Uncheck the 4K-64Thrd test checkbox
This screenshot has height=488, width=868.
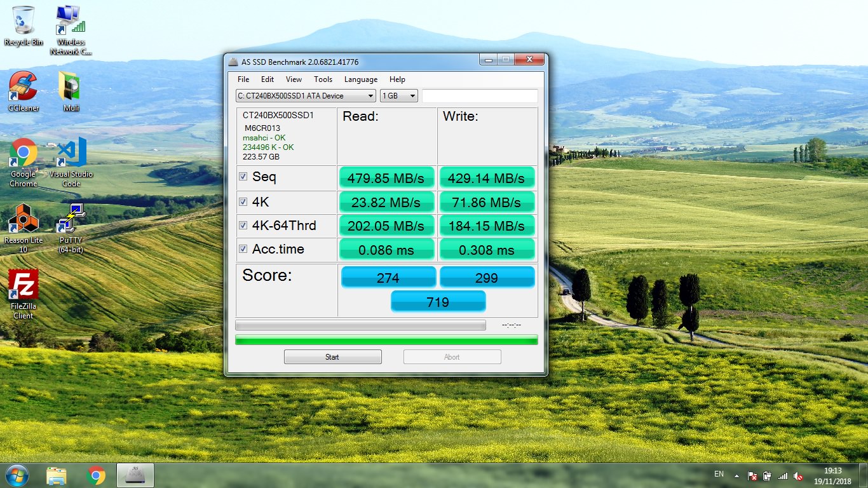tap(243, 225)
